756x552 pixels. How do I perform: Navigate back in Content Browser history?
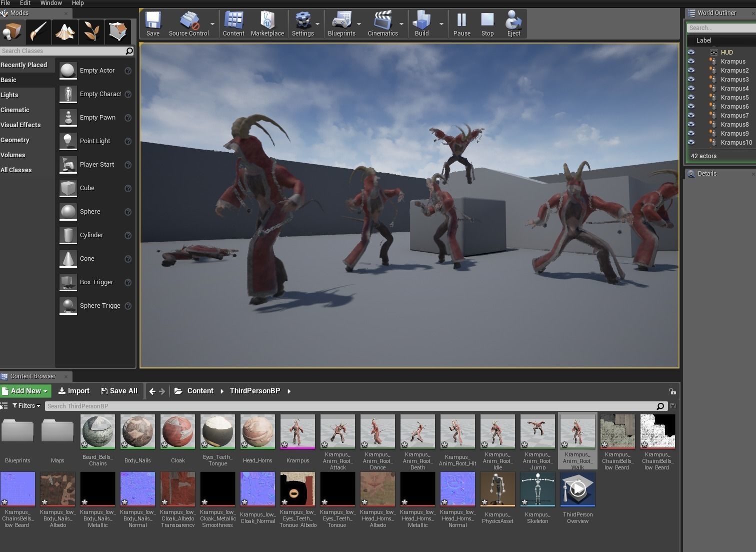152,391
